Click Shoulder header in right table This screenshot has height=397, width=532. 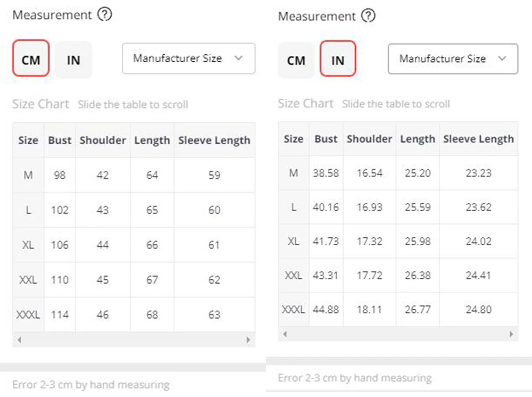click(370, 139)
